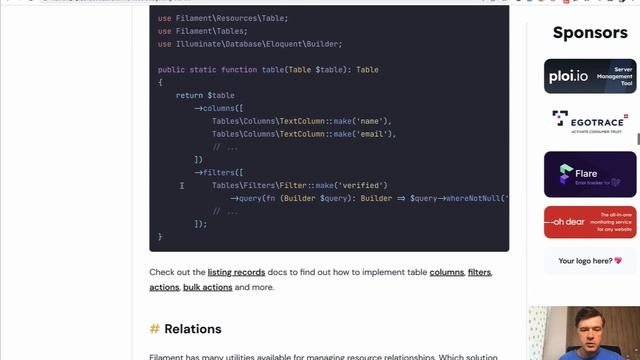Click the Sponsors heading
This screenshot has height=360, width=640.
590,33
